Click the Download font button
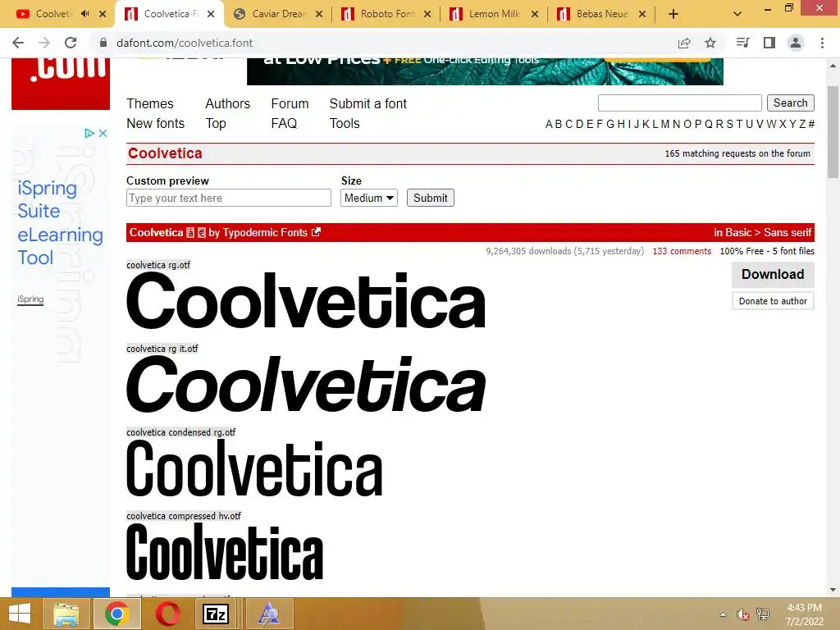This screenshot has height=630, width=840. [x=773, y=274]
